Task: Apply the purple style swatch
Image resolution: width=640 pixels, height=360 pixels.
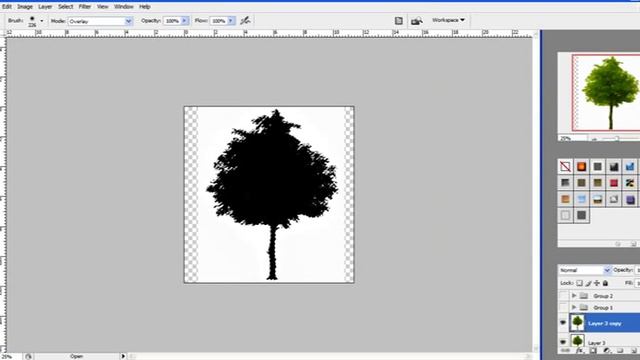Action: tap(630, 199)
